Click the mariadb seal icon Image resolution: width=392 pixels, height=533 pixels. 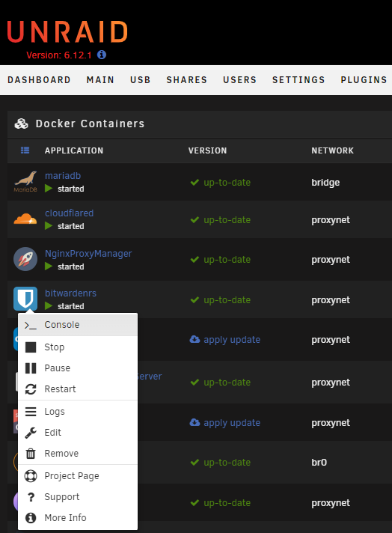pos(25,181)
